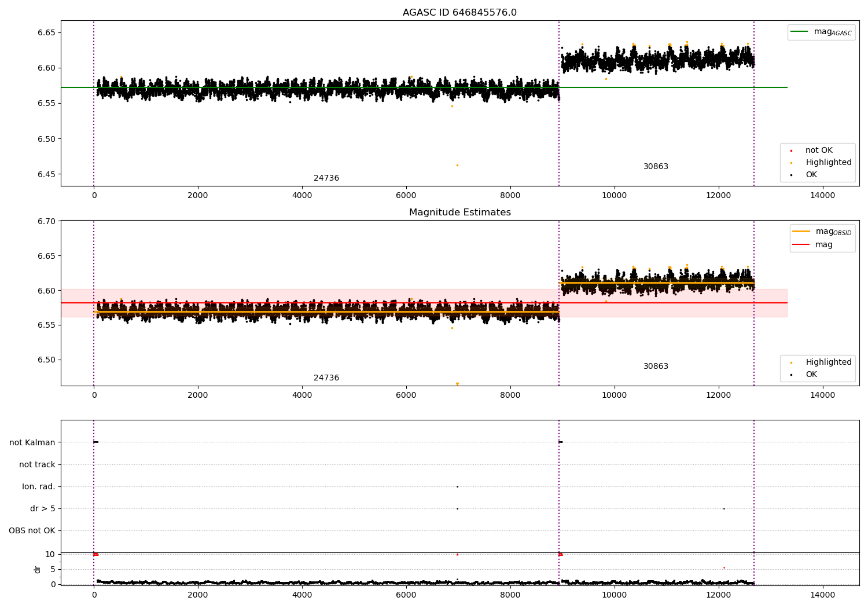This screenshot has height=608, width=868.
Task: Click obsid label 24736 in Magnitude Estimates plot
Action: (326, 378)
